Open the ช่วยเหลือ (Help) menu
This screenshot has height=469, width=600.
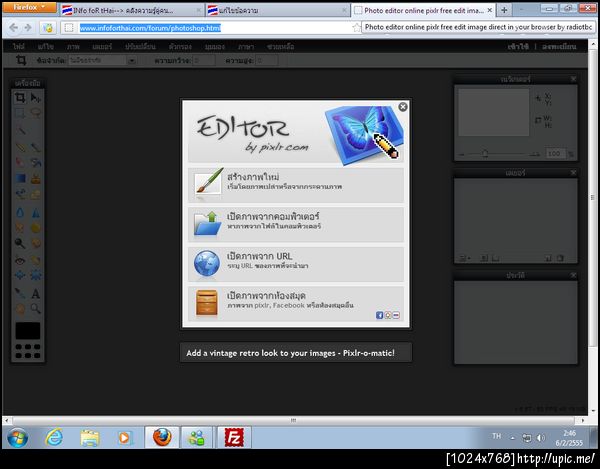point(280,47)
